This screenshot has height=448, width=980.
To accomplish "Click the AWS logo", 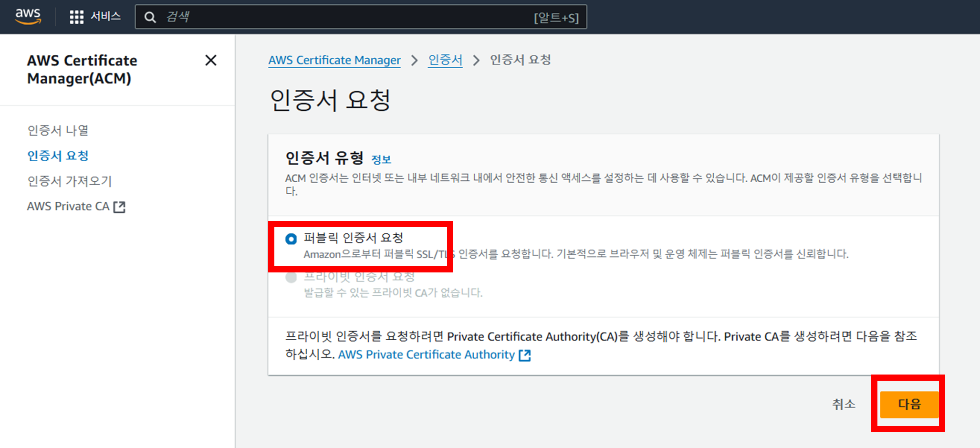I will (x=28, y=16).
